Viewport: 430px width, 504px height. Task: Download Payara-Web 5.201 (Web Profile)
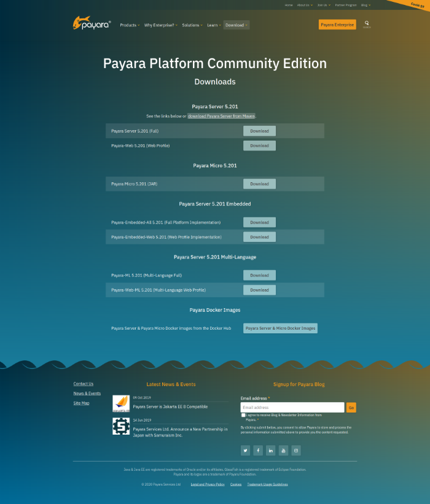[259, 145]
